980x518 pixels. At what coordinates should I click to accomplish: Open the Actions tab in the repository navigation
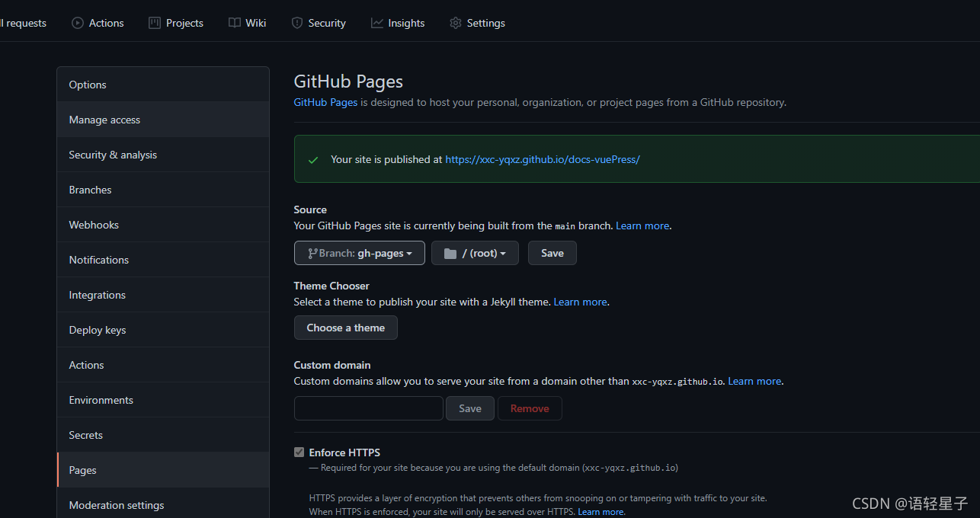(98, 23)
